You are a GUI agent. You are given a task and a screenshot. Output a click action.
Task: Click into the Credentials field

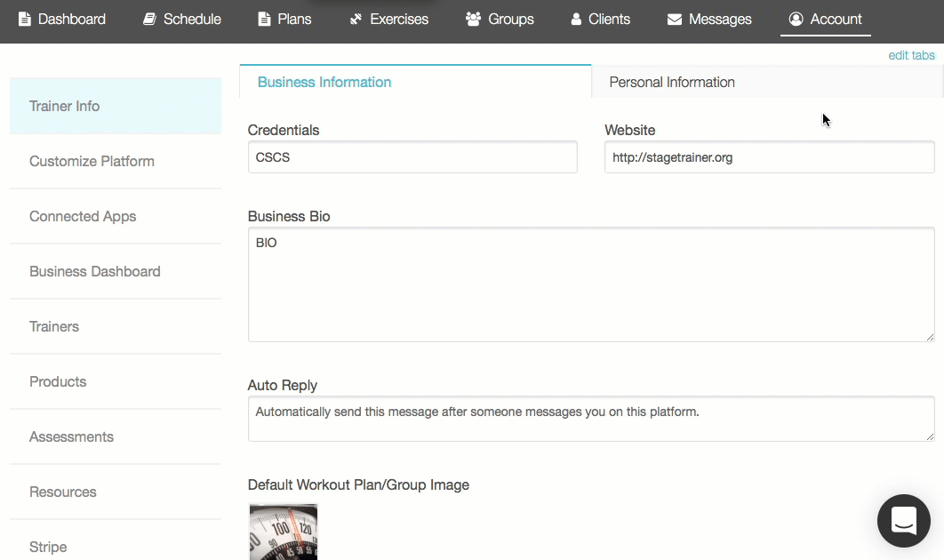(x=412, y=157)
